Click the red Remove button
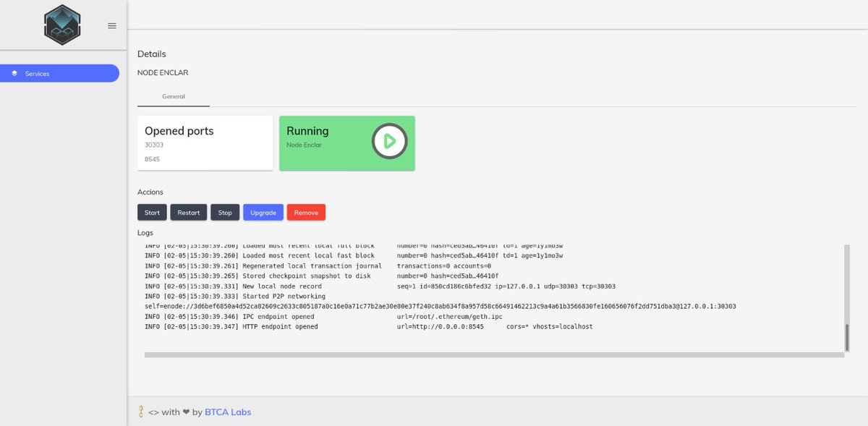This screenshot has width=868, height=426. coord(306,213)
